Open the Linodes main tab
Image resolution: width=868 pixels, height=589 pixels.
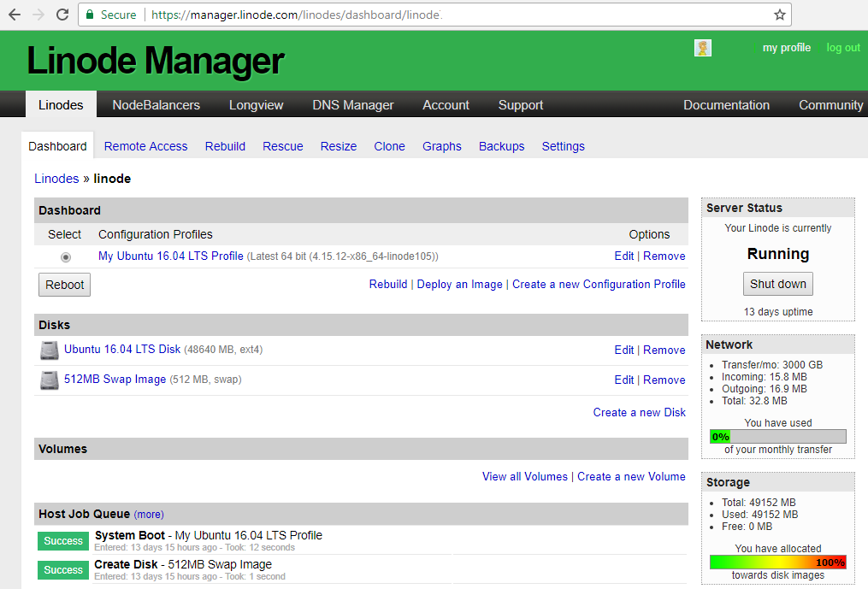[x=61, y=104]
